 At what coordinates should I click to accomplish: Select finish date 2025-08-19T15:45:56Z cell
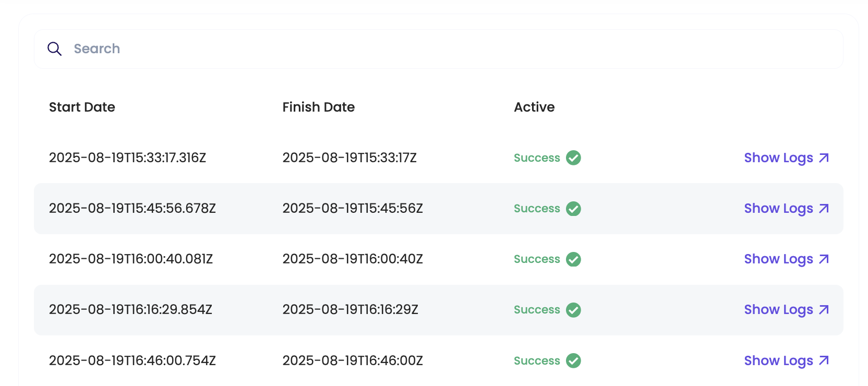tap(353, 209)
